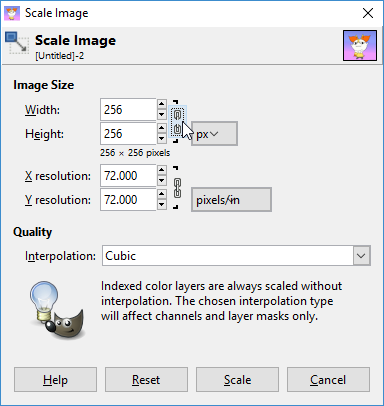Image resolution: width=384 pixels, height=406 pixels.
Task: Click into the Width input field
Action: coord(128,109)
